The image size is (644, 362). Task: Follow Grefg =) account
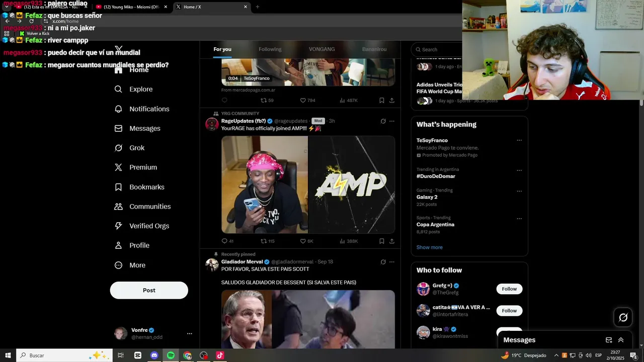[509, 289]
